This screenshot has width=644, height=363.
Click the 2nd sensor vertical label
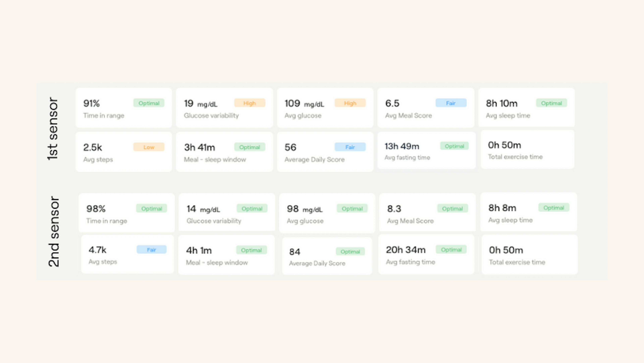pyautogui.click(x=54, y=231)
